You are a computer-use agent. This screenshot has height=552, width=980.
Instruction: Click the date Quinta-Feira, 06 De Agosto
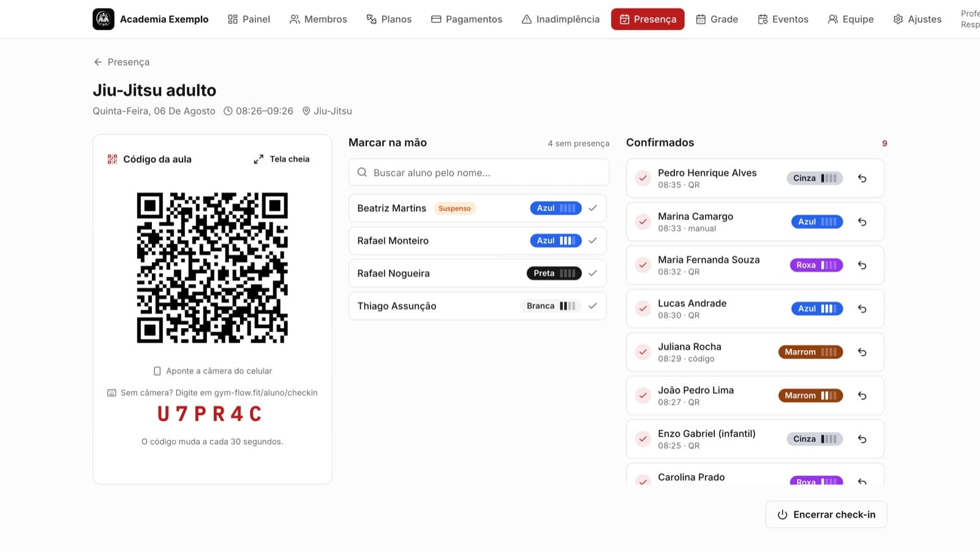[154, 111]
